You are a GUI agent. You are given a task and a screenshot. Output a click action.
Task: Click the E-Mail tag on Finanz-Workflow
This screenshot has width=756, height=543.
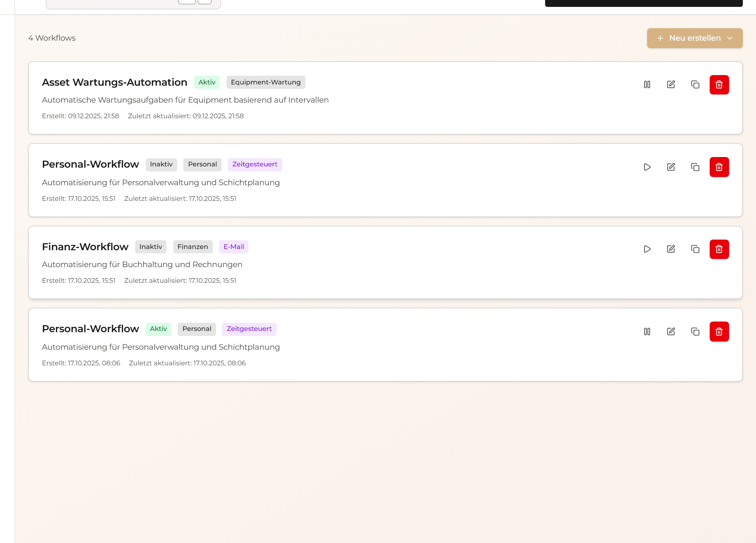click(233, 247)
